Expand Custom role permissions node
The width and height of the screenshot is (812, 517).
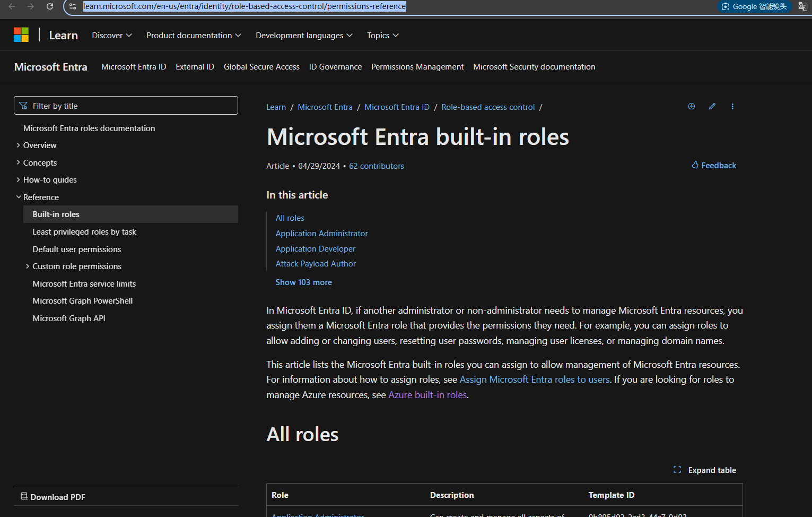pyautogui.click(x=28, y=266)
